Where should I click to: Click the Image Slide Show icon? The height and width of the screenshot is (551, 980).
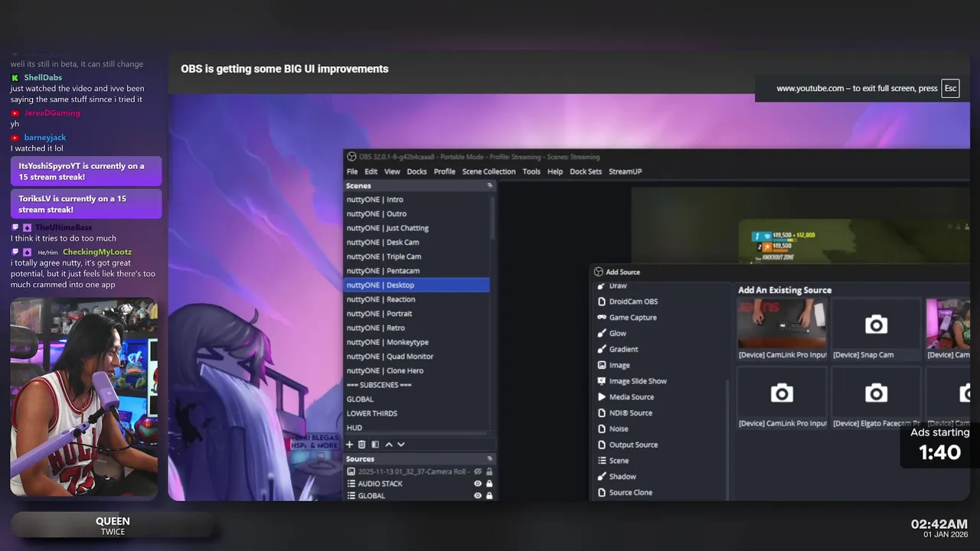click(602, 381)
